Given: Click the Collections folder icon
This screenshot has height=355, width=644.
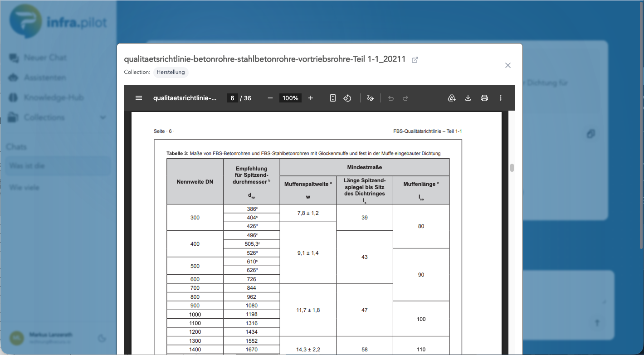Looking at the screenshot, I should tap(14, 117).
